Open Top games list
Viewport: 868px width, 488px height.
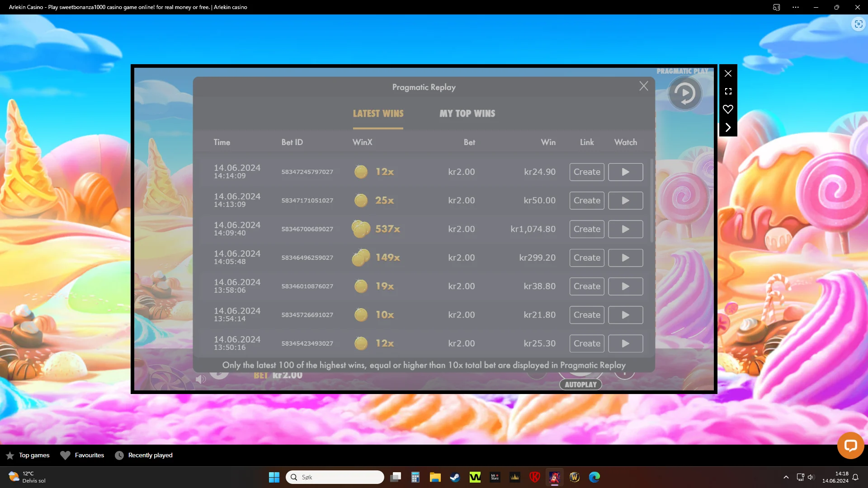(x=28, y=455)
